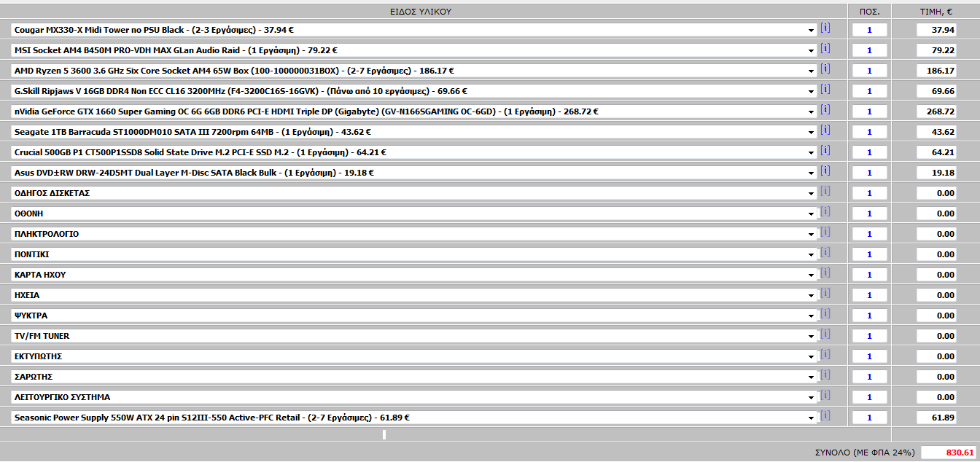This screenshot has width=980, height=462.
Task: Select the 268.72 price field
Action: coord(936,112)
